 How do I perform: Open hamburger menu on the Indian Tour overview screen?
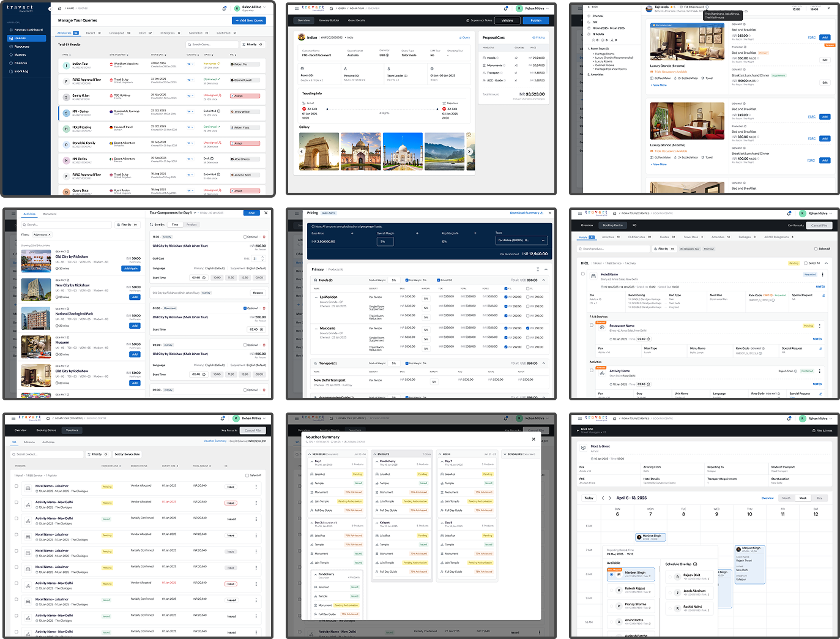click(x=297, y=9)
